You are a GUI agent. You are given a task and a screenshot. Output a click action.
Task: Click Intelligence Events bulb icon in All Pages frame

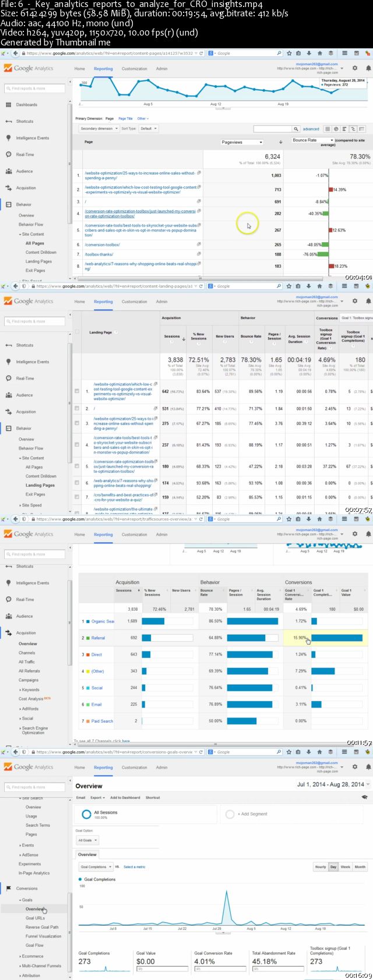(x=8, y=138)
